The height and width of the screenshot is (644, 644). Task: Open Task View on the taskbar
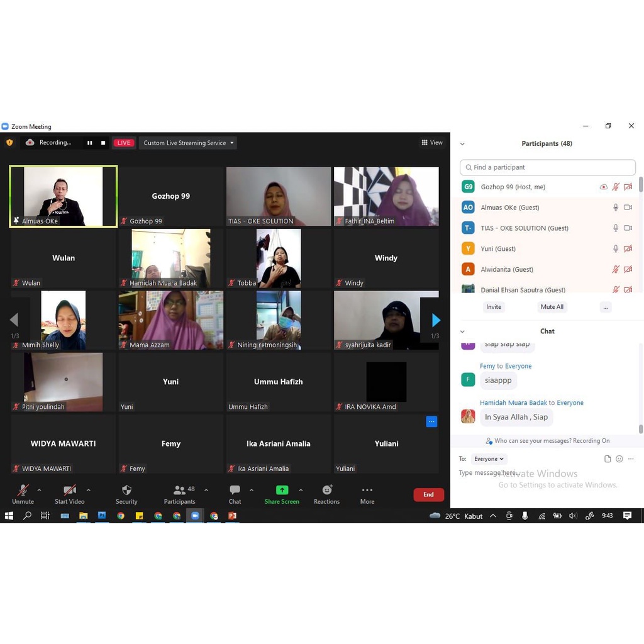pyautogui.click(x=45, y=516)
